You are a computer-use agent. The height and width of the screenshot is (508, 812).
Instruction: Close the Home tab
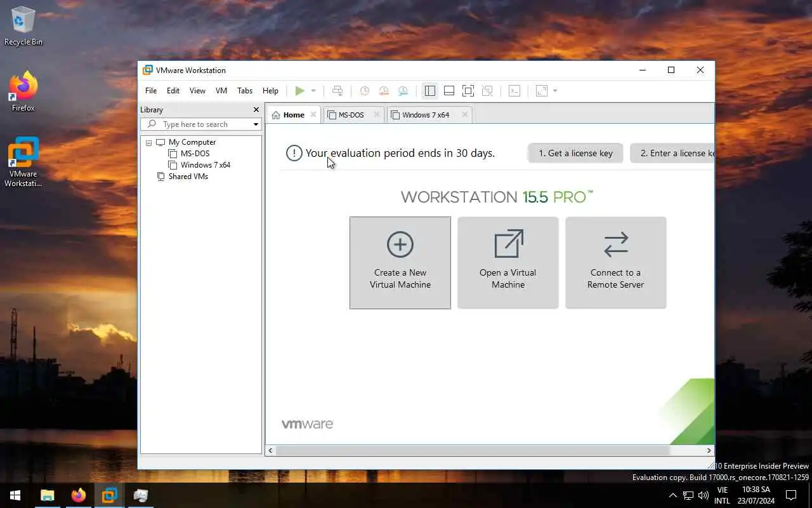313,115
